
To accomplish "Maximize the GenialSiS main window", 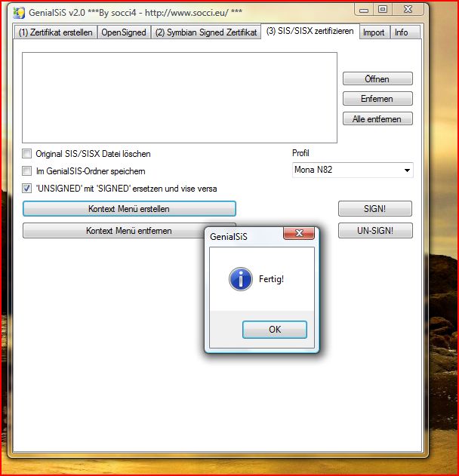I will pyautogui.click(x=383, y=10).
